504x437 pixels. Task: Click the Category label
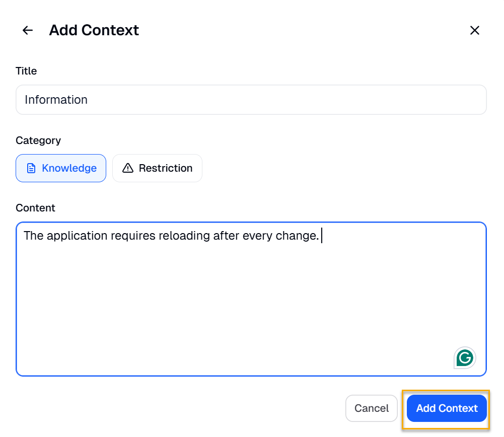[x=38, y=140]
